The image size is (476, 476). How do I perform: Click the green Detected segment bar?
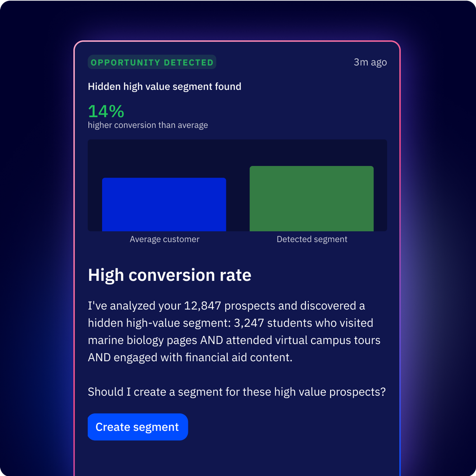311,198
